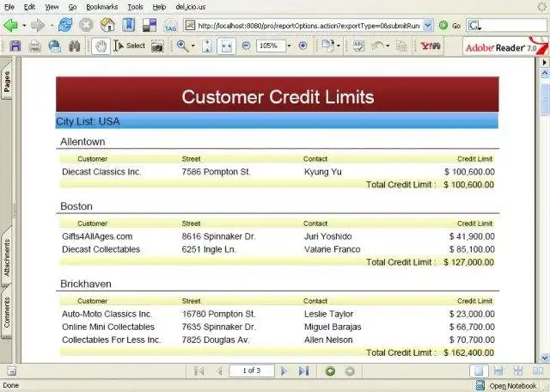
Task: Click the green Go button
Action: pyautogui.click(x=449, y=26)
